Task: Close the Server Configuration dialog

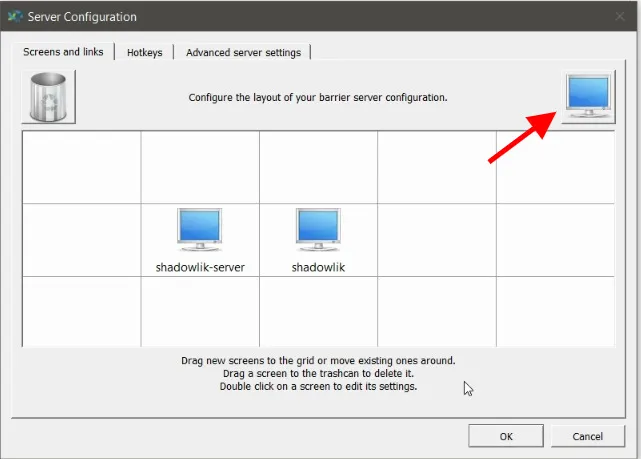Action: [620, 16]
